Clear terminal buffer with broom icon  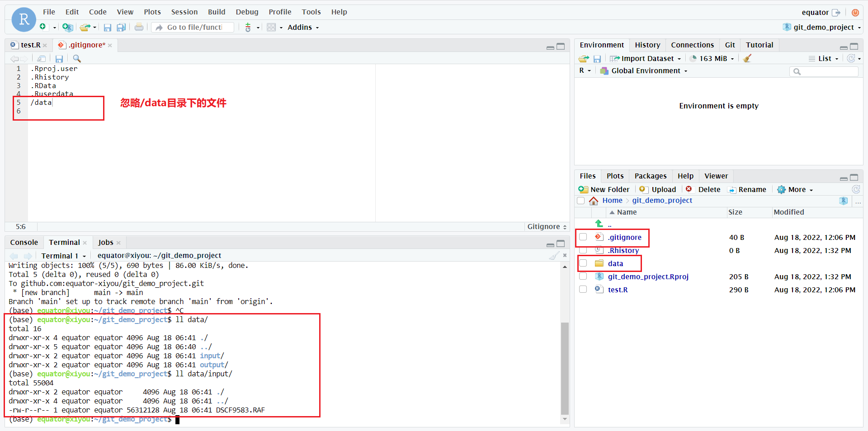[554, 256]
